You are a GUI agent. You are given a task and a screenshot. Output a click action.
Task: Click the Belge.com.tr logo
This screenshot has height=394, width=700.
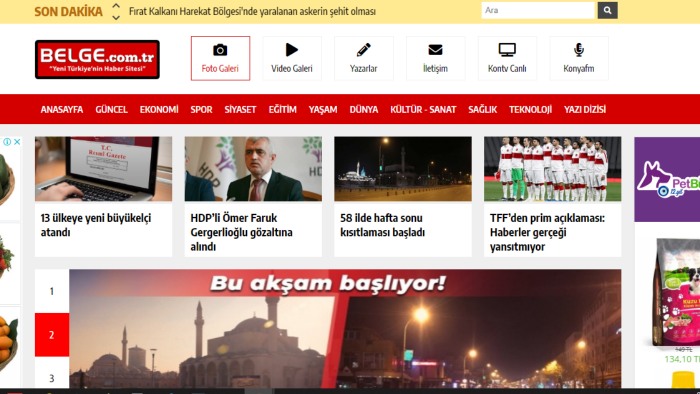(97, 59)
